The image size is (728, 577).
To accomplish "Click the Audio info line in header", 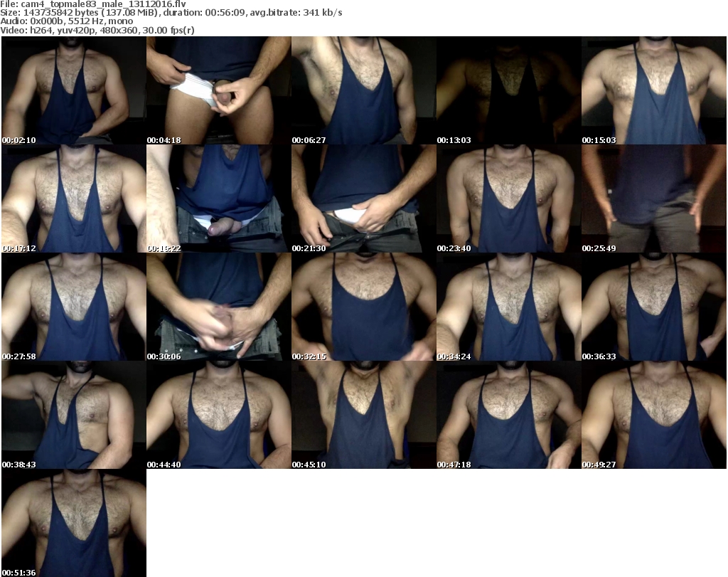I will pyautogui.click(x=68, y=21).
